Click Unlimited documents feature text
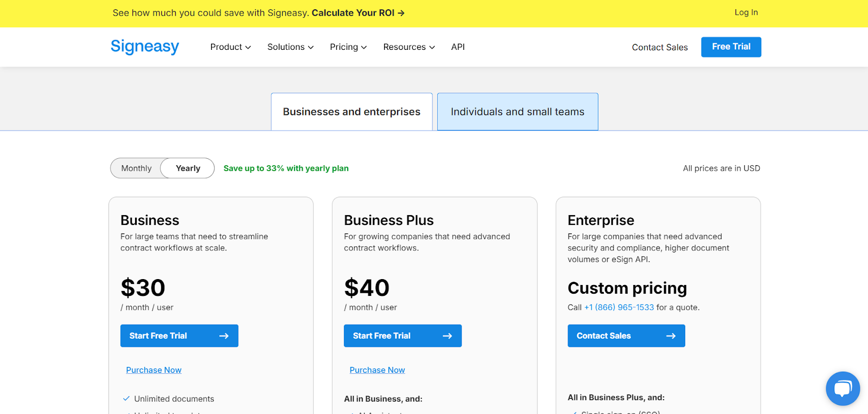 pyautogui.click(x=174, y=399)
